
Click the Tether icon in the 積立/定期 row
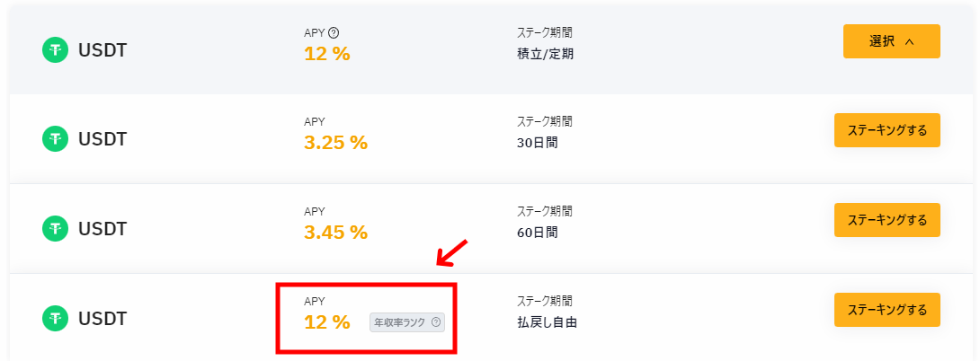55,49
